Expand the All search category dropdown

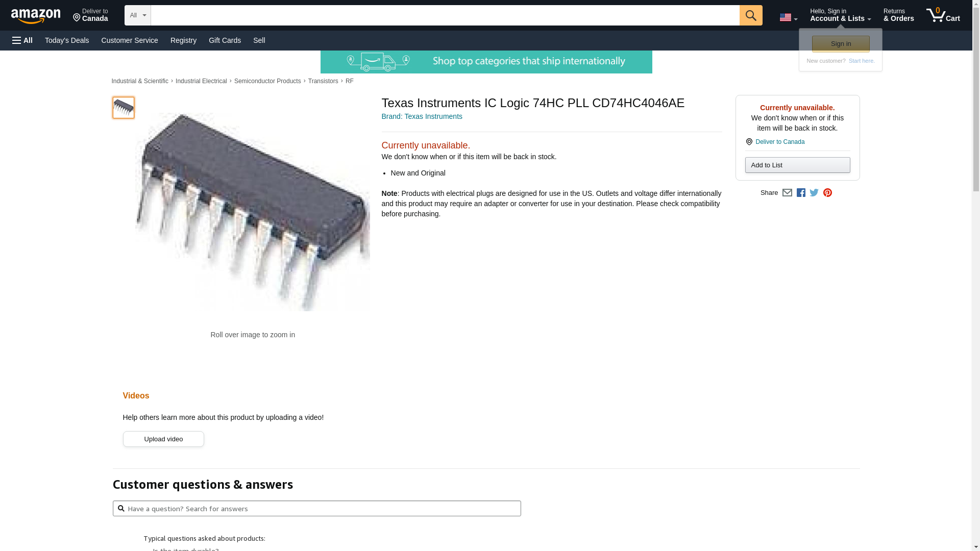tap(137, 15)
